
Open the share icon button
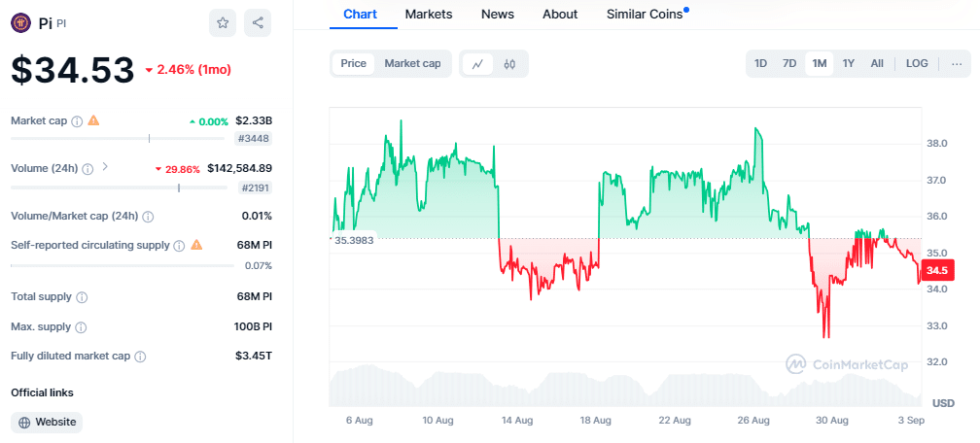point(258,23)
